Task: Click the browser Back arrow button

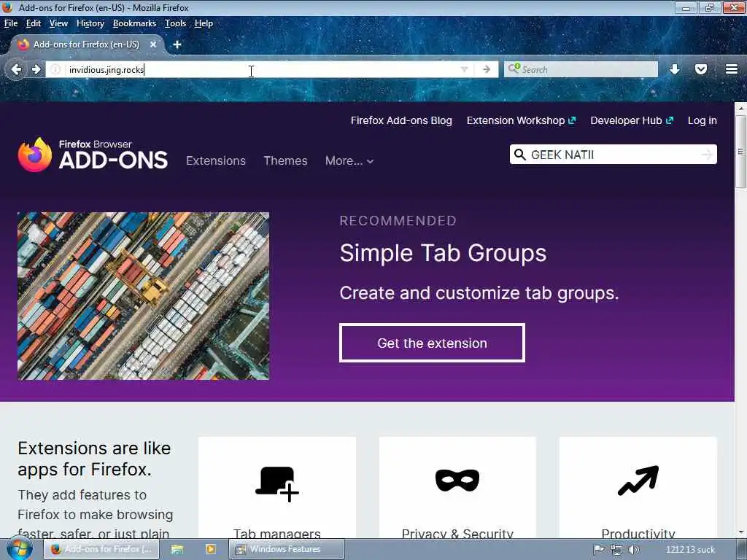Action: (x=16, y=69)
